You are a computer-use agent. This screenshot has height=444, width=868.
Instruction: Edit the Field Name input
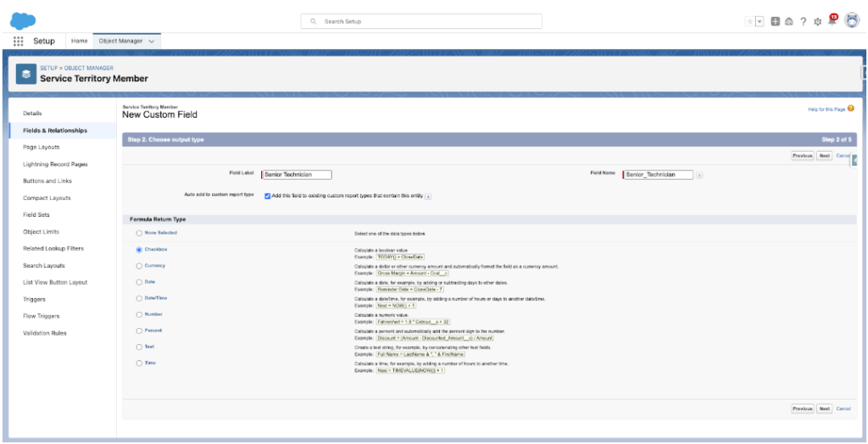coord(658,175)
